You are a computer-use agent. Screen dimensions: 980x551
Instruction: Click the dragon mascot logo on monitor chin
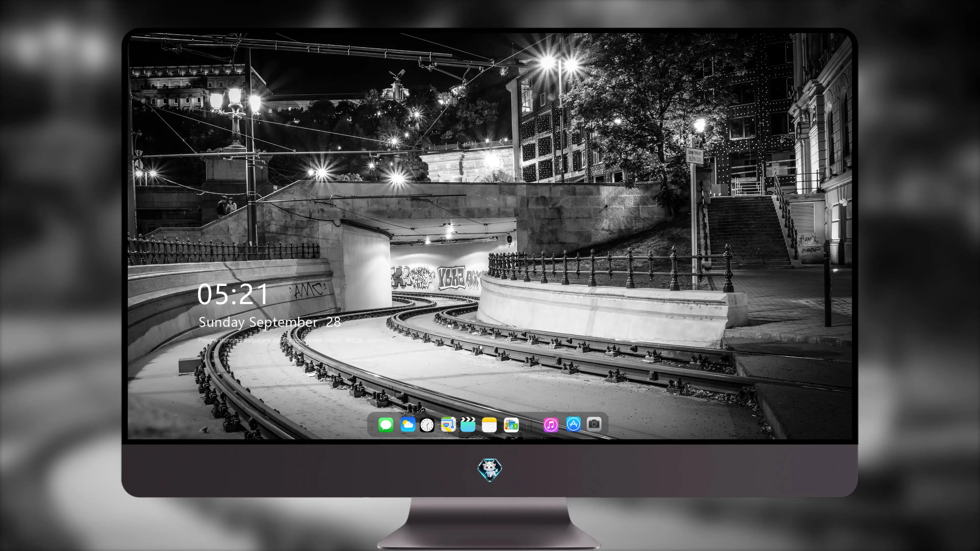(490, 470)
